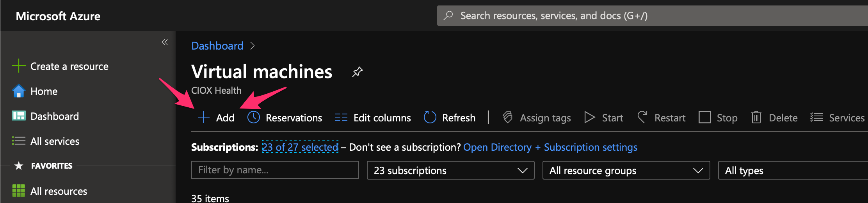Click the Services label in toolbar

(847, 118)
